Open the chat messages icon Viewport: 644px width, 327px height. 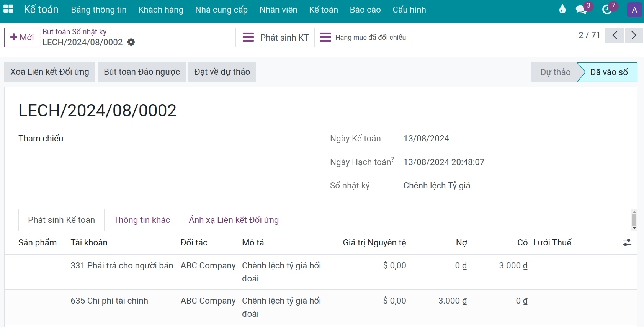coord(581,10)
